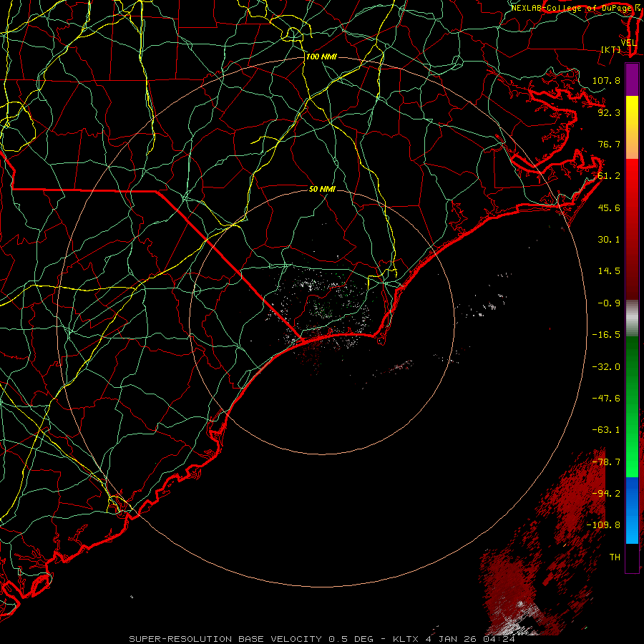Click the 92.3 velocity scale value
This screenshot has width=644, height=644.
pyautogui.click(x=609, y=112)
